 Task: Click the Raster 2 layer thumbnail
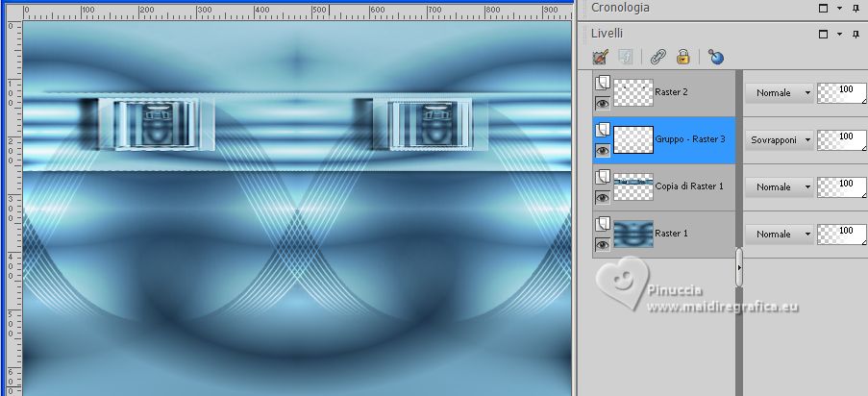(x=633, y=93)
